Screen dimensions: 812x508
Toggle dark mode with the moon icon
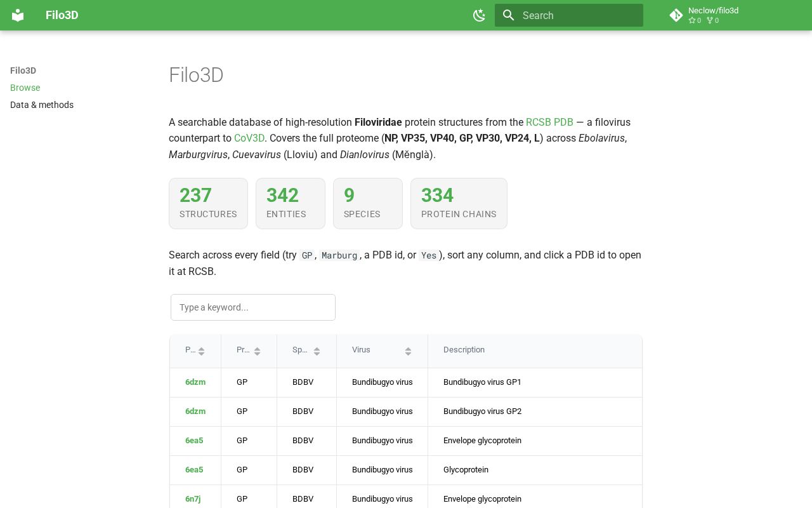pos(480,15)
